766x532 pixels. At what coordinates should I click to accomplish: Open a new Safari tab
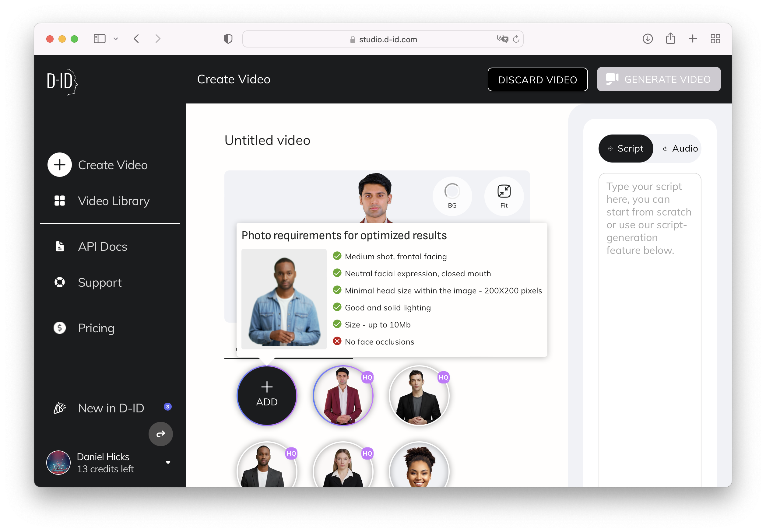692,39
